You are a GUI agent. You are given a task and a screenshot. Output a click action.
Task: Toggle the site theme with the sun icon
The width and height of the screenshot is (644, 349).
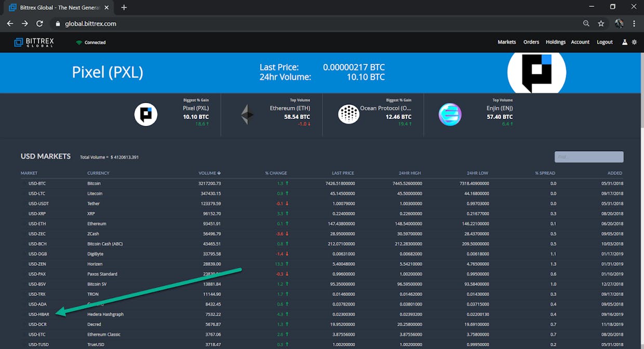point(634,42)
